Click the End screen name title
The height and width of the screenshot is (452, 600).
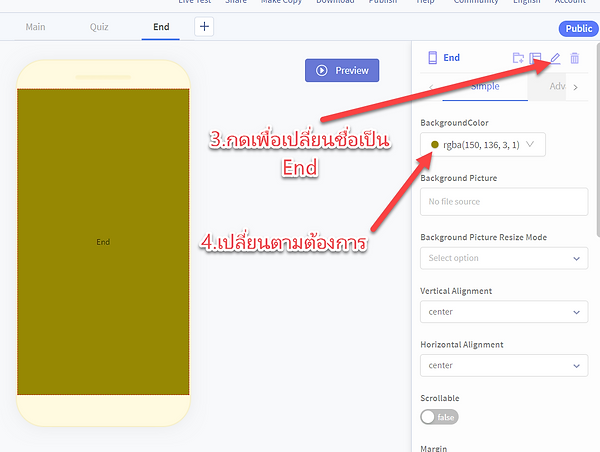[452, 58]
